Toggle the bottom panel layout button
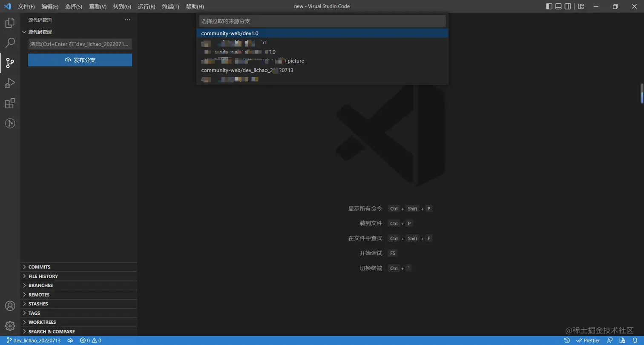Image resolution: width=644 pixels, height=345 pixels. 558,6
